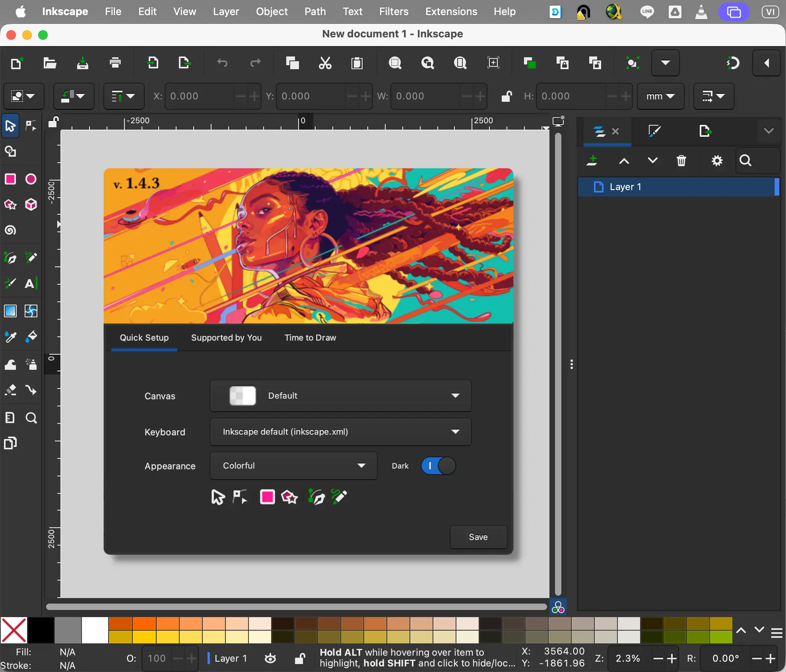Pick the Shape Builder tool
Image resolution: width=786 pixels, height=672 pixels.
[x=10, y=151]
